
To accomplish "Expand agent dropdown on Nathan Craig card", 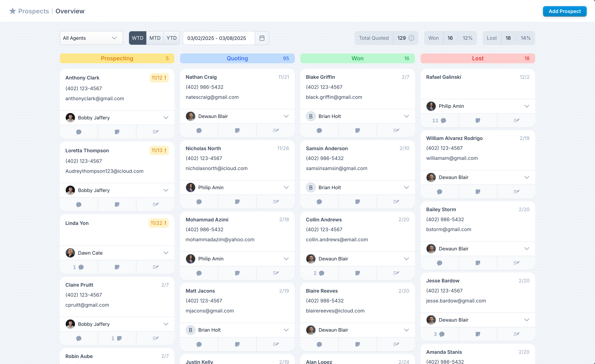I will point(286,116).
